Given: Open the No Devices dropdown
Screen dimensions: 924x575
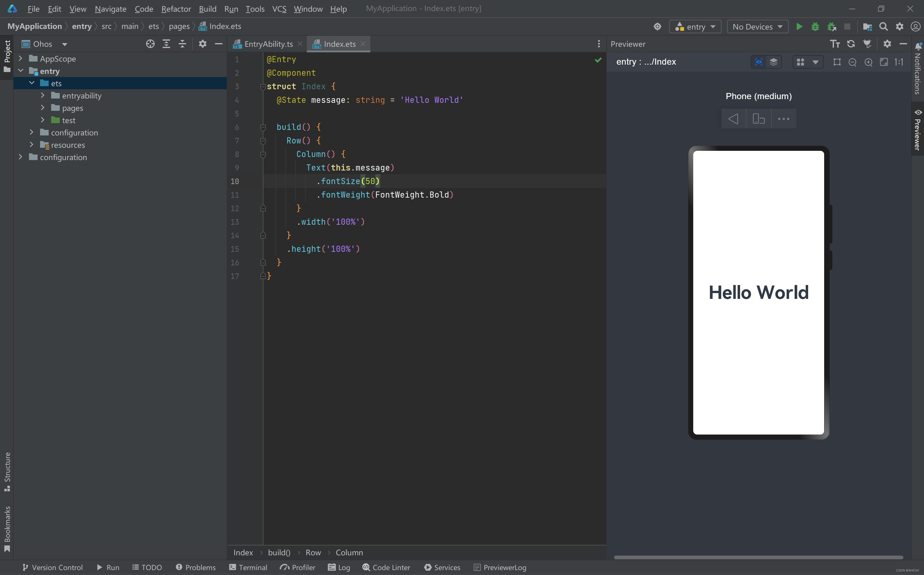Looking at the screenshot, I should tap(757, 26).
